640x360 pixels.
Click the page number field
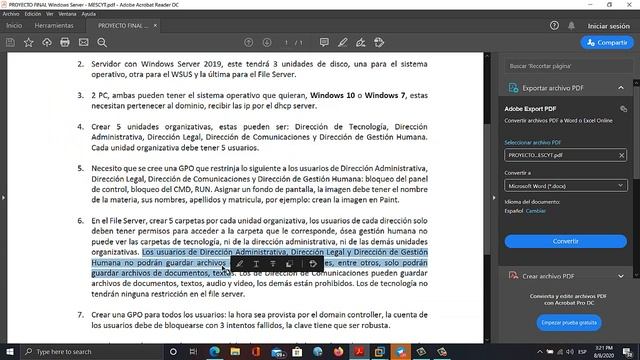tap(287, 42)
